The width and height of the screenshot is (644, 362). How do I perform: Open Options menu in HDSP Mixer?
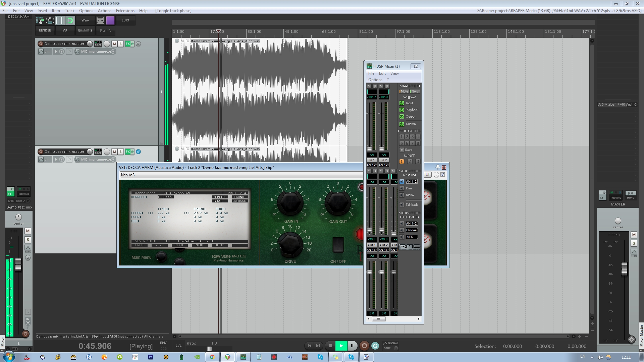[375, 80]
